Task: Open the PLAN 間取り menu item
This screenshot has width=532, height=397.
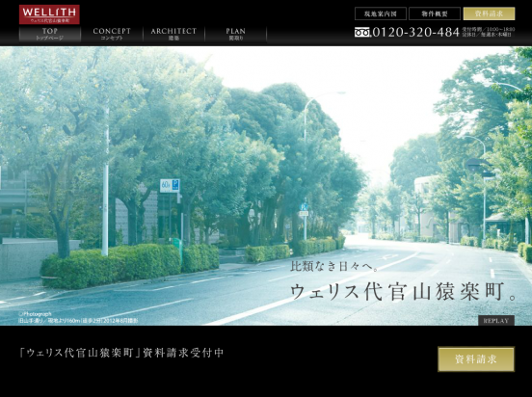Action: click(236, 34)
